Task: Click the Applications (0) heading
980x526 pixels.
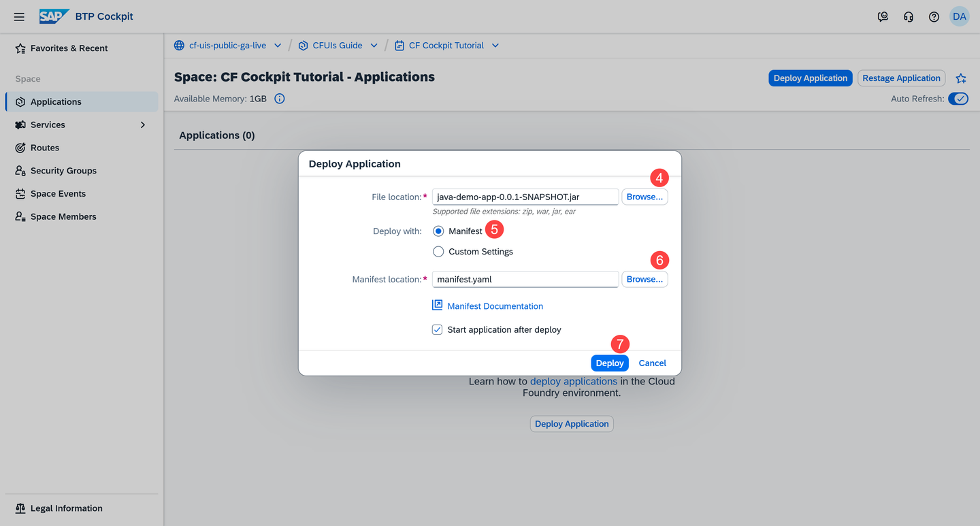Action: (217, 135)
